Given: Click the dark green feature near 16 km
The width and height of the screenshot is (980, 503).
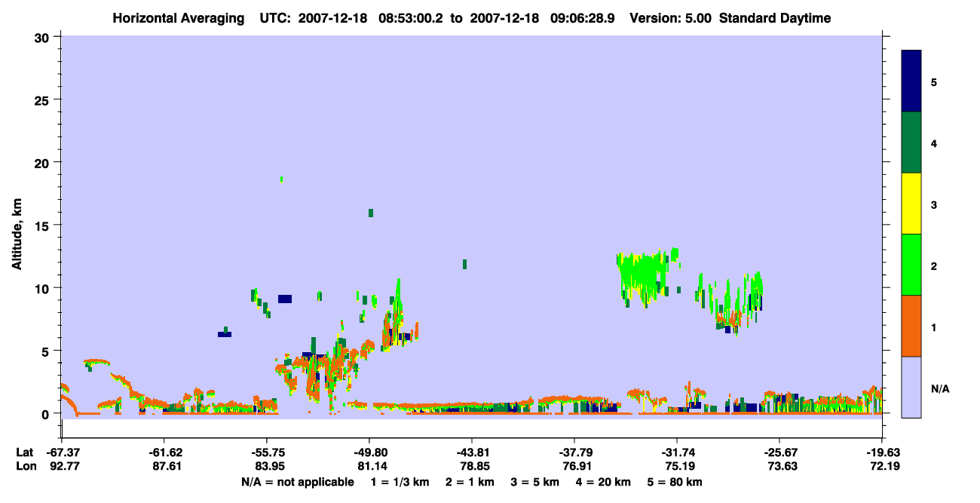Looking at the screenshot, I should tap(371, 213).
